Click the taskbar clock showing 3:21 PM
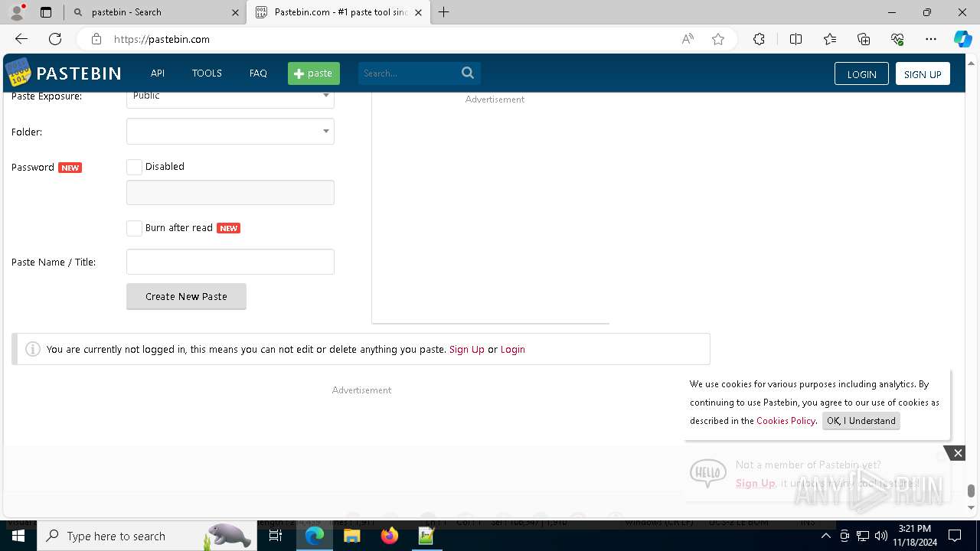The height and width of the screenshot is (551, 980). 915,536
